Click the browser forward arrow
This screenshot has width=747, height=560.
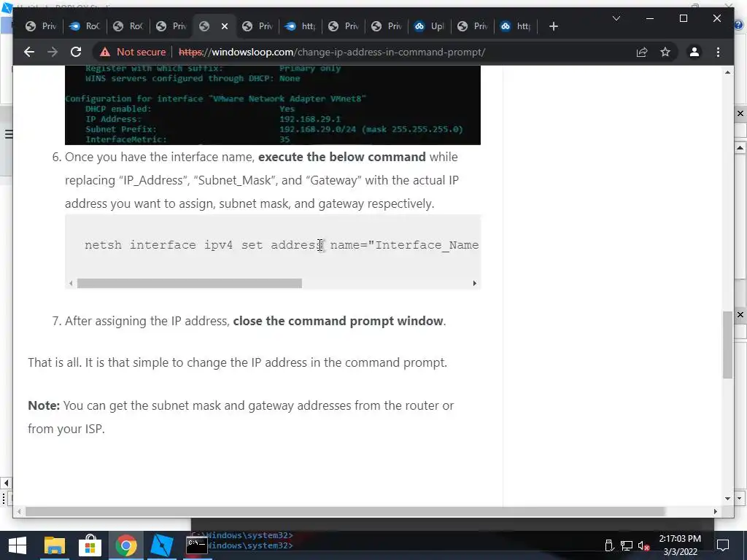point(53,52)
